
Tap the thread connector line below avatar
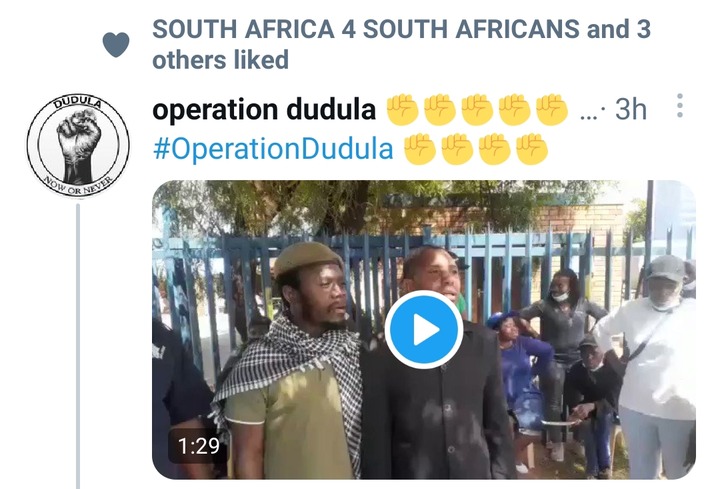(x=78, y=346)
